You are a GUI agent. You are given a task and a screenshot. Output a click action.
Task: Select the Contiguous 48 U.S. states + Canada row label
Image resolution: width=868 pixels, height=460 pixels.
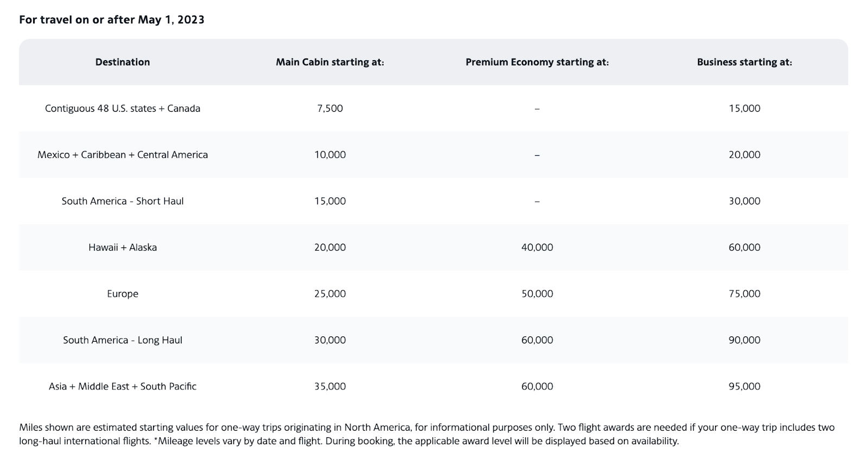(x=123, y=108)
